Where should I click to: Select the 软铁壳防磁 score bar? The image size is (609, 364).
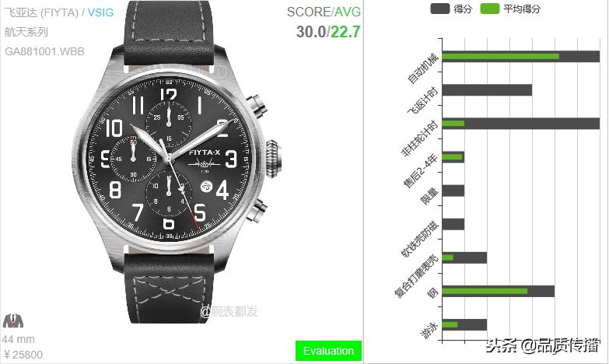[453, 224]
